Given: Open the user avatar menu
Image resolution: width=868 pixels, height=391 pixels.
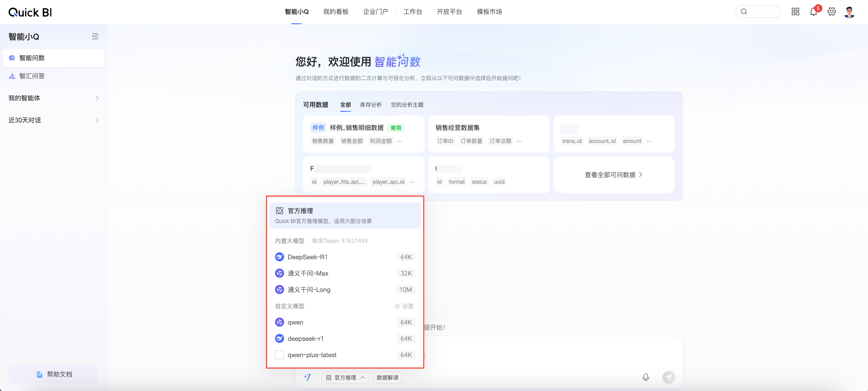Looking at the screenshot, I should [850, 12].
